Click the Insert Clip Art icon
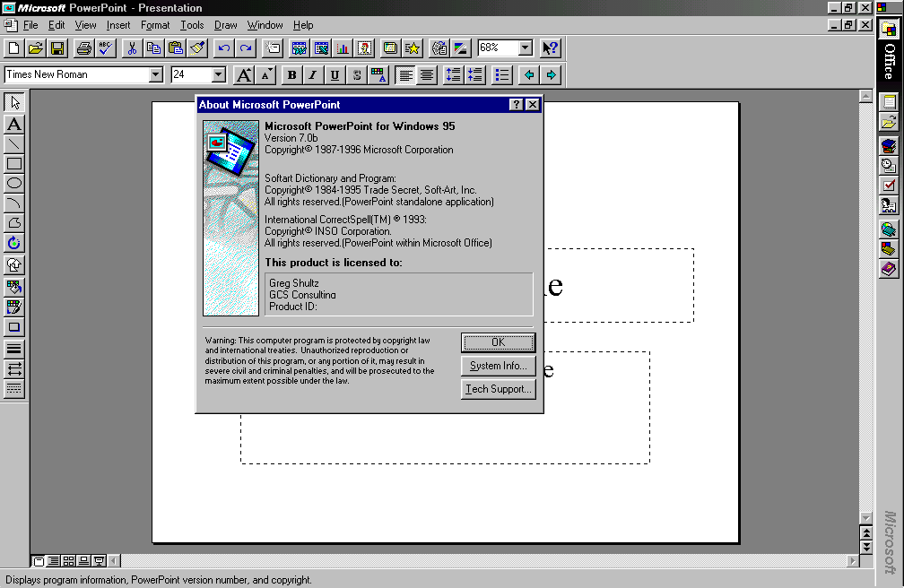 (365, 48)
